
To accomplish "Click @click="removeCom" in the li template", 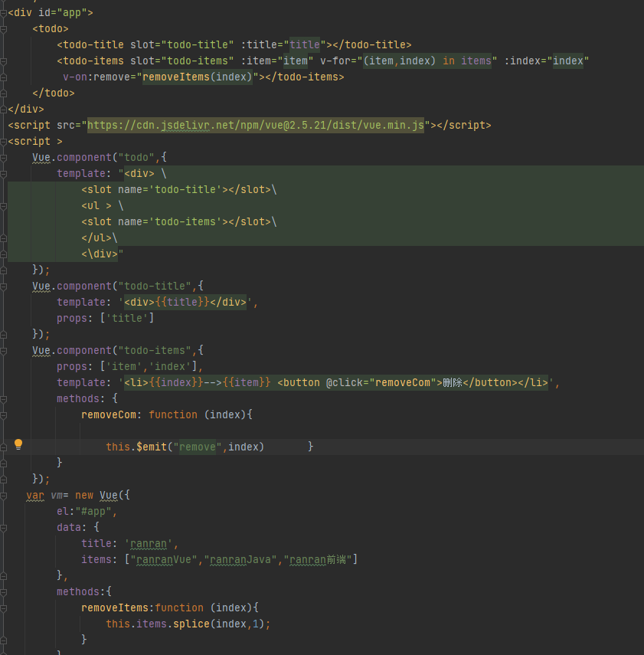I will (x=381, y=382).
